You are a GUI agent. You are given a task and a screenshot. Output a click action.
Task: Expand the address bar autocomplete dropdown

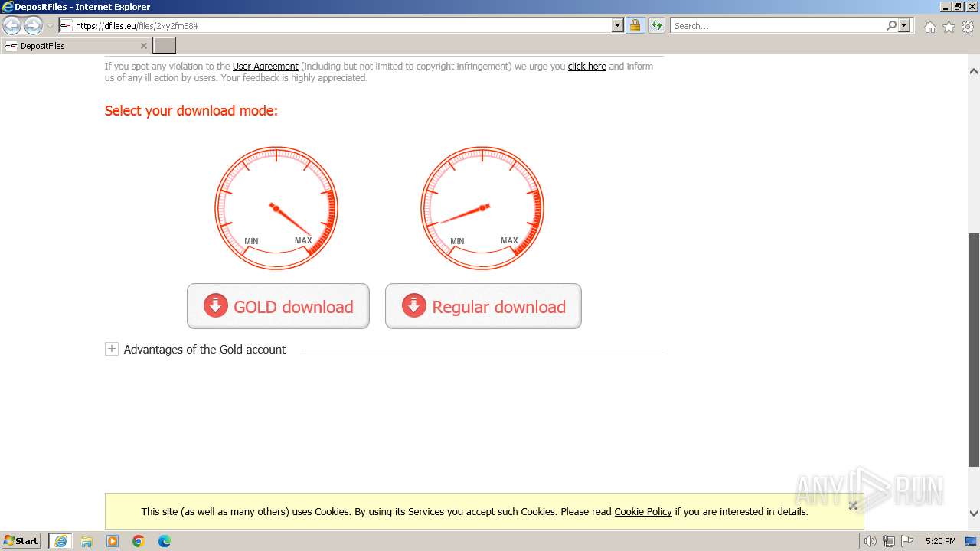(618, 26)
